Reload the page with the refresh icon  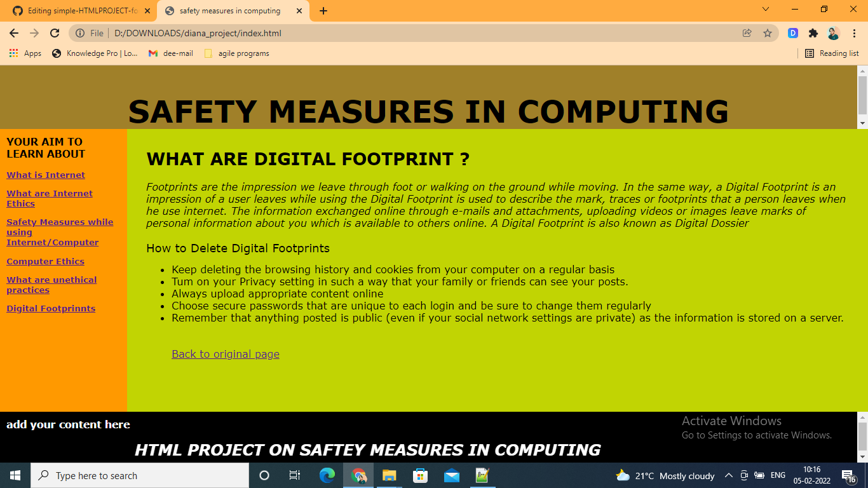54,33
